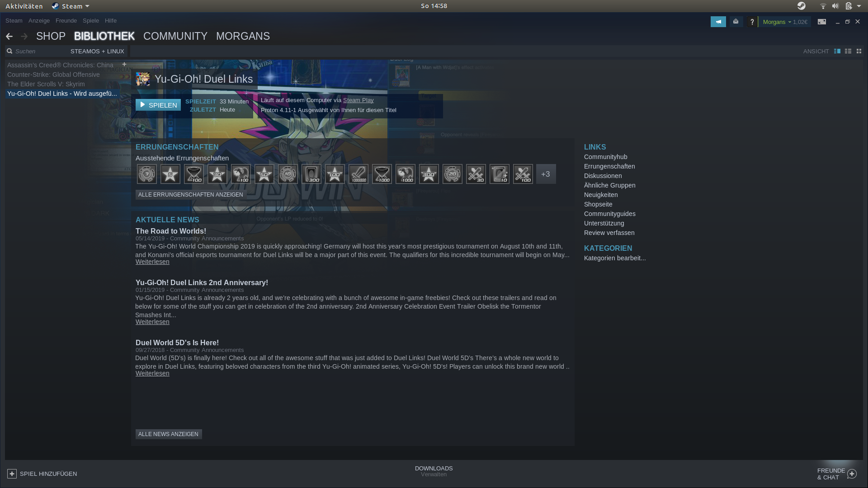Click the help question mark icon
Viewport: 868px width, 488px height.
(x=752, y=22)
